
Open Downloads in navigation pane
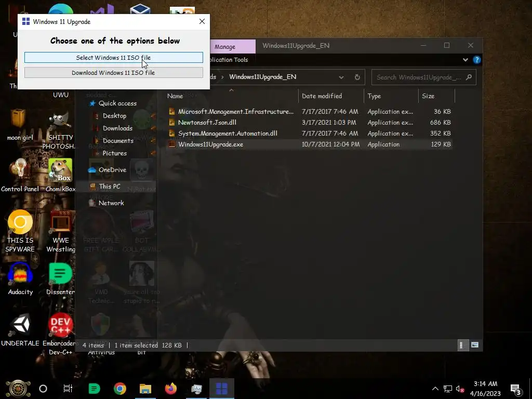point(117,128)
